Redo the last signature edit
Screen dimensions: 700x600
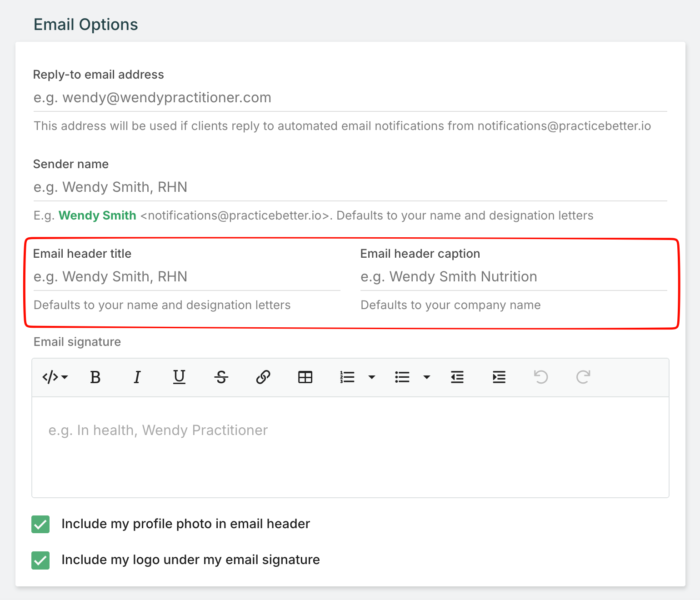(x=583, y=377)
